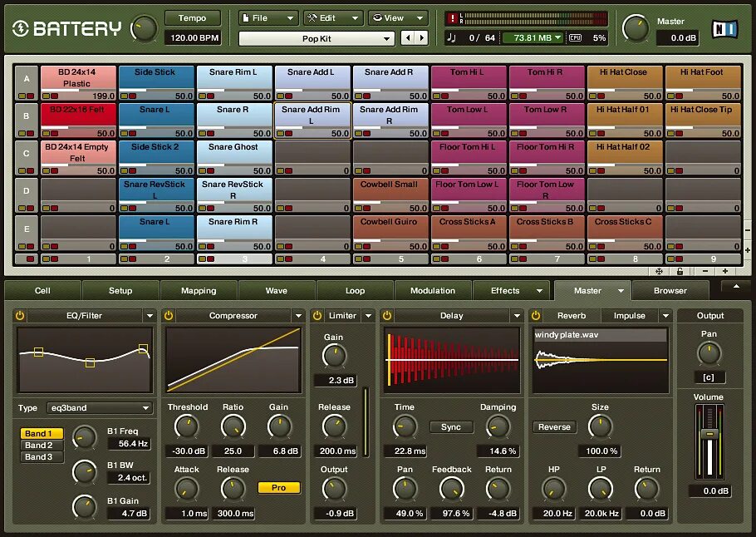Viewport: 756px width, 537px height.
Task: Click the Output Volume fader
Action: (709, 434)
